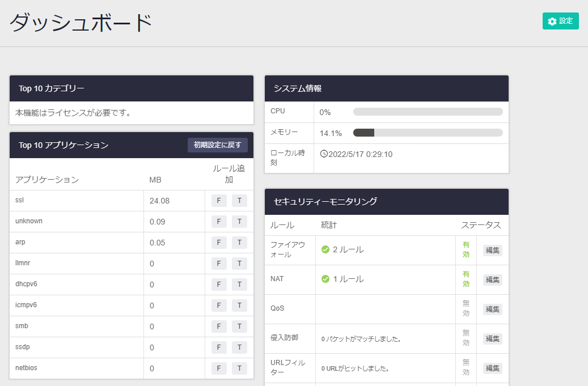
Task: Click the memory usage progress bar
Action: point(428,133)
